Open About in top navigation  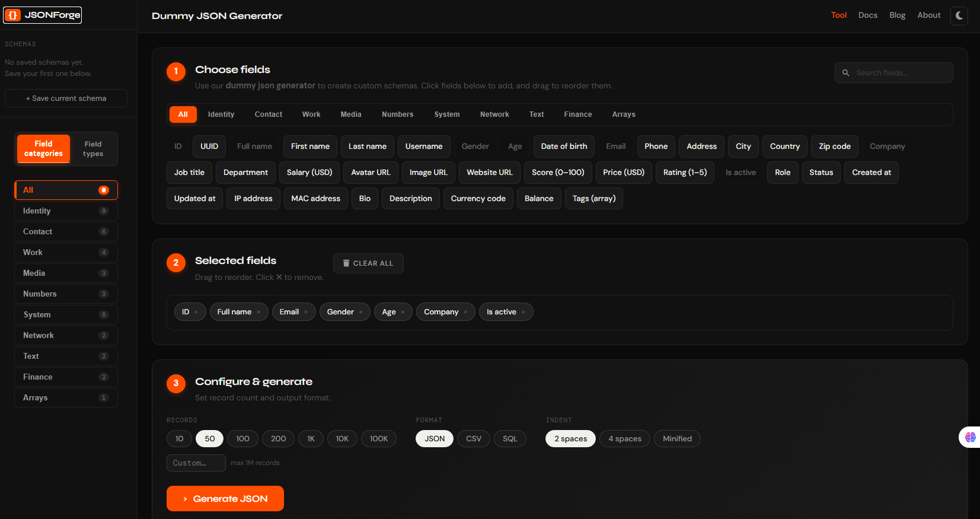[x=929, y=15]
